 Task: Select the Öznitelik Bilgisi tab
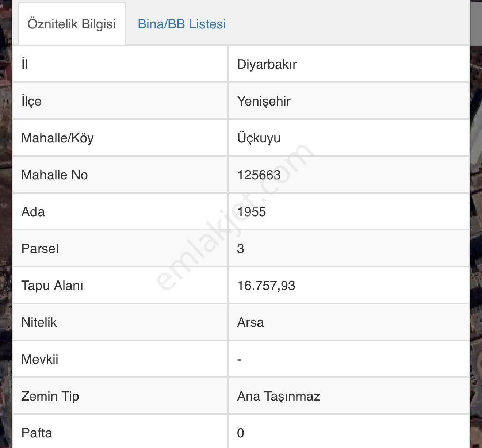click(72, 24)
